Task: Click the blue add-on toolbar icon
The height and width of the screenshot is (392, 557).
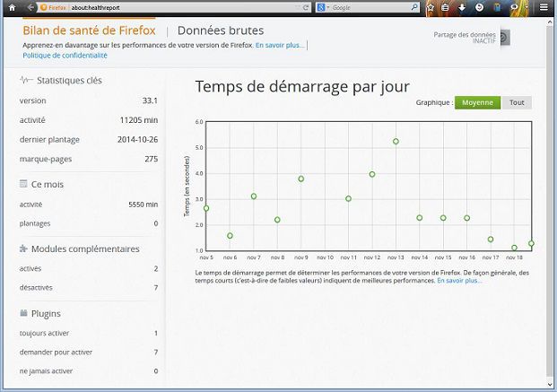Action: tap(497, 7)
